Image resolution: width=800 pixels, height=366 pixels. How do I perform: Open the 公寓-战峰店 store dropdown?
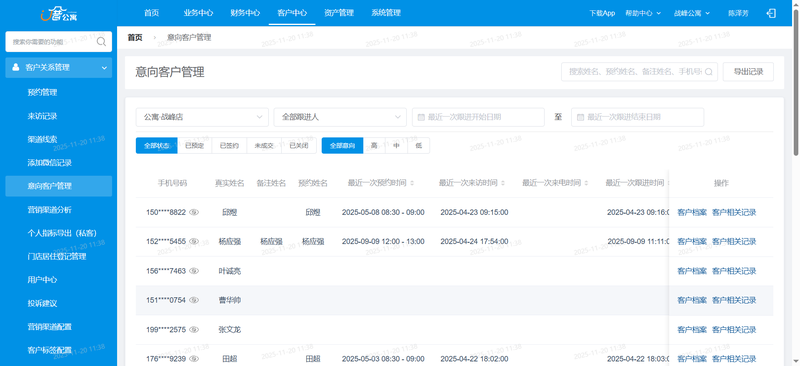202,117
